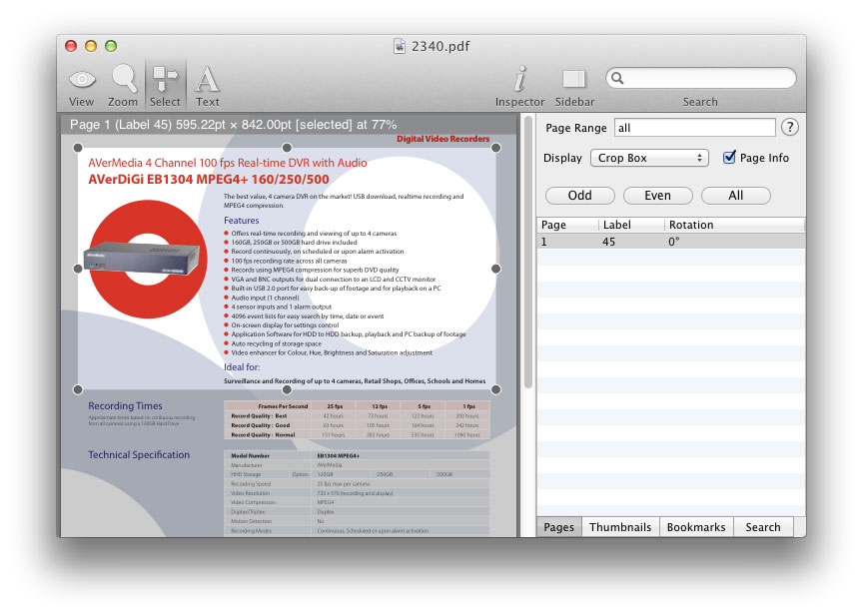Click the Page Range input field

[x=694, y=128]
